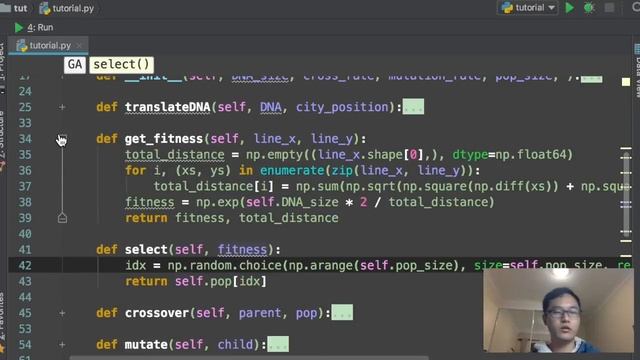Start debugging with the bug icon
This screenshot has width=640, height=360.
(589, 8)
